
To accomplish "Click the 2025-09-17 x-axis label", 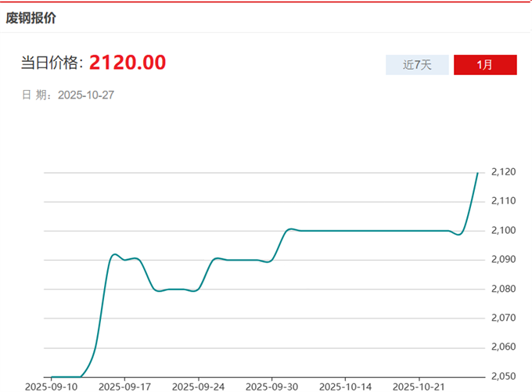I will click(124, 387).
